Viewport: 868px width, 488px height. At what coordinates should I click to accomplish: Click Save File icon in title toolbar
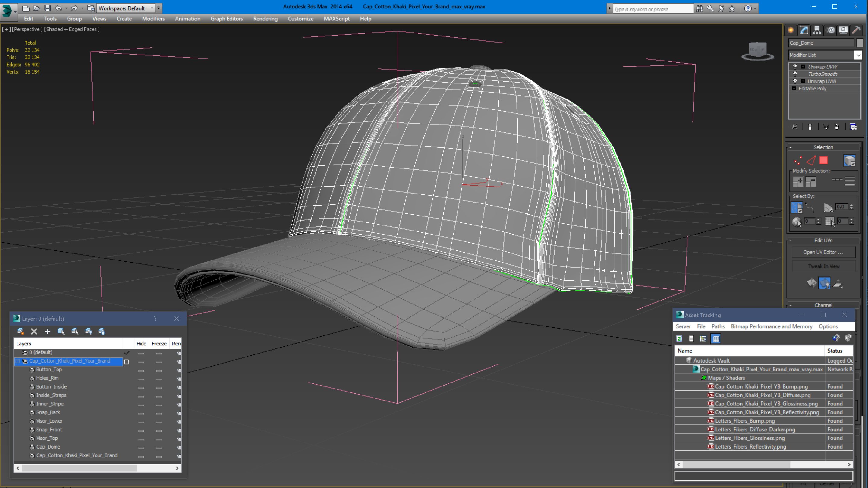[x=48, y=8]
